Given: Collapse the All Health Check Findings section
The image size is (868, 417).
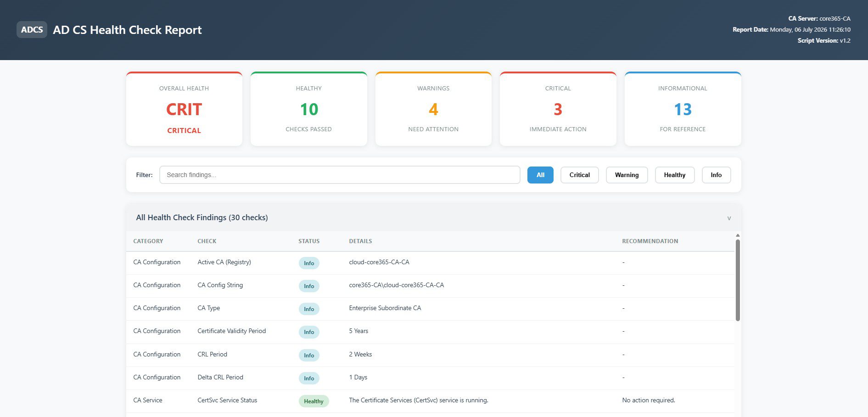Looking at the screenshot, I should [x=728, y=218].
